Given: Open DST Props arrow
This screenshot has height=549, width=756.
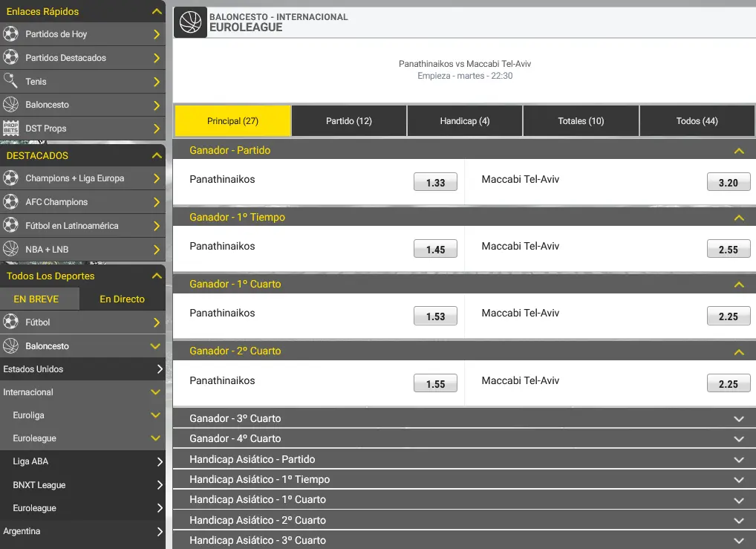Looking at the screenshot, I should (x=156, y=129).
